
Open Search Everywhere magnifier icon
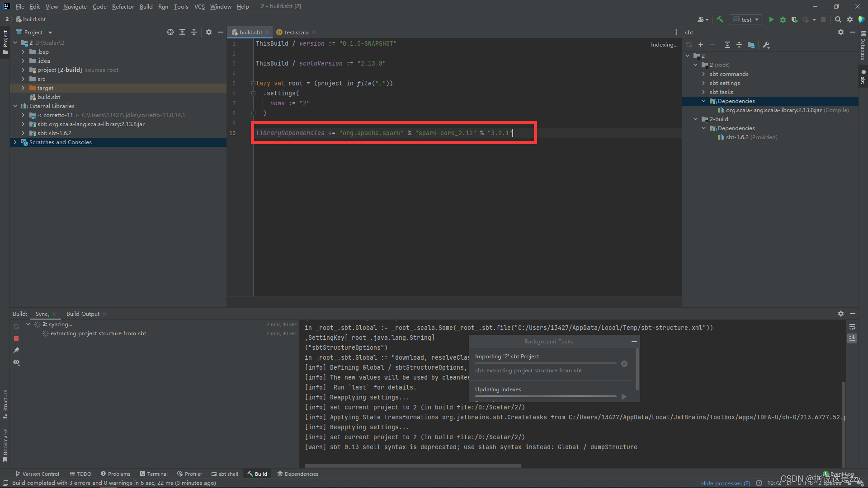tap(838, 19)
